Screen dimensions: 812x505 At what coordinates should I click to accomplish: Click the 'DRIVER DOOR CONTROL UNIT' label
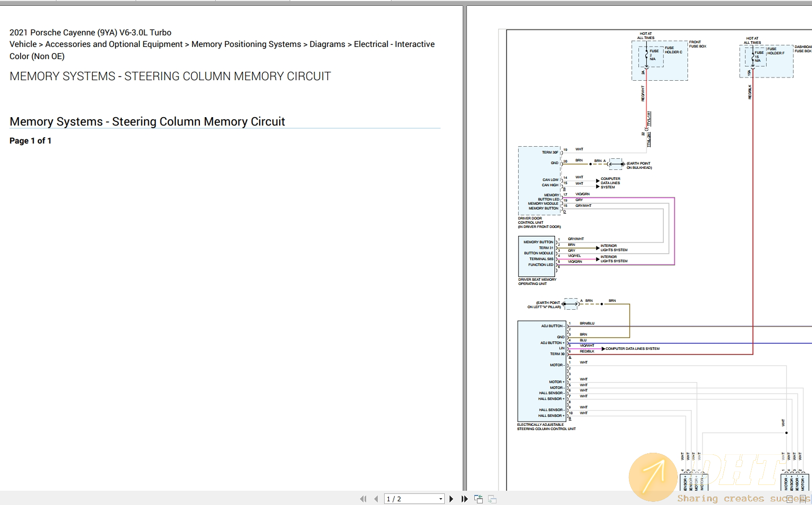(539, 222)
